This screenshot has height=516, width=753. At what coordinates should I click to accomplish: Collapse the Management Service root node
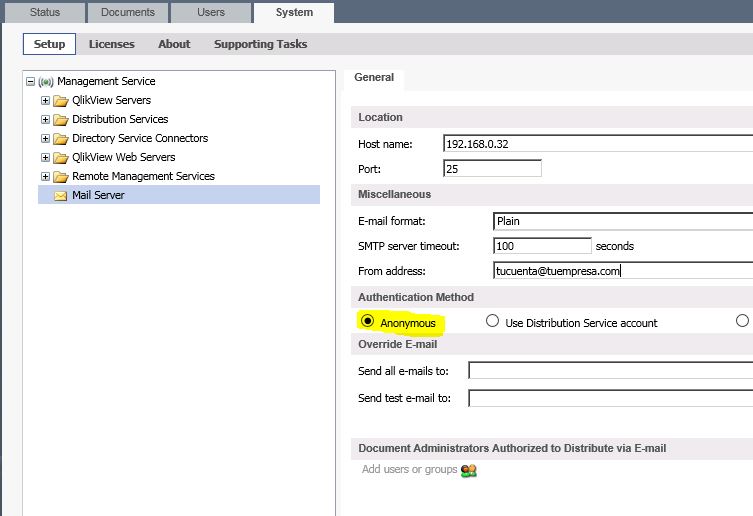[30, 82]
